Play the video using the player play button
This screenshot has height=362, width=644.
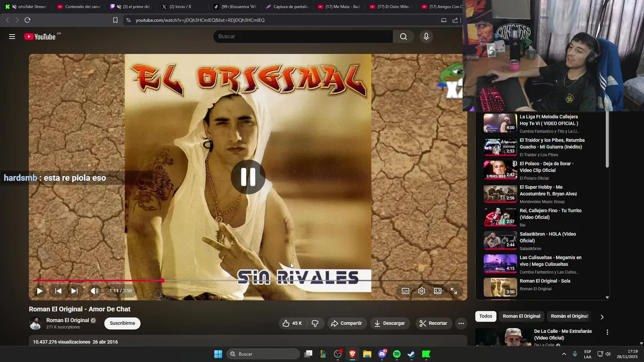[x=40, y=291]
